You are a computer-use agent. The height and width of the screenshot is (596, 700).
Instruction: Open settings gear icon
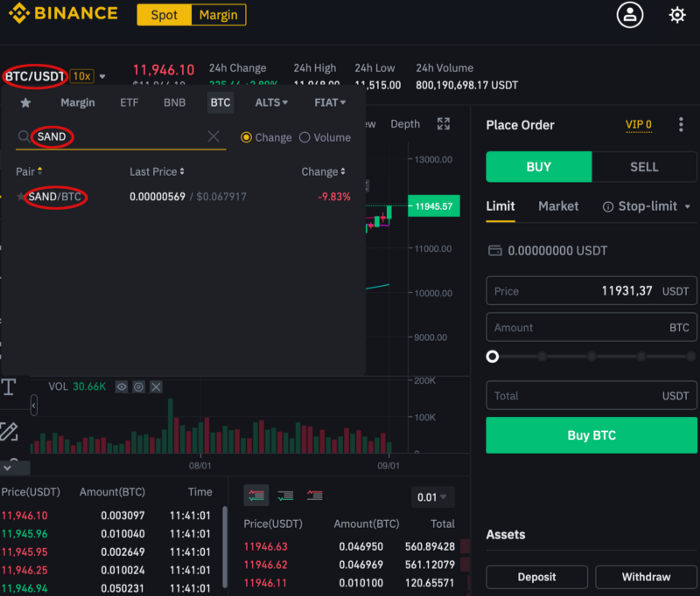[677, 15]
